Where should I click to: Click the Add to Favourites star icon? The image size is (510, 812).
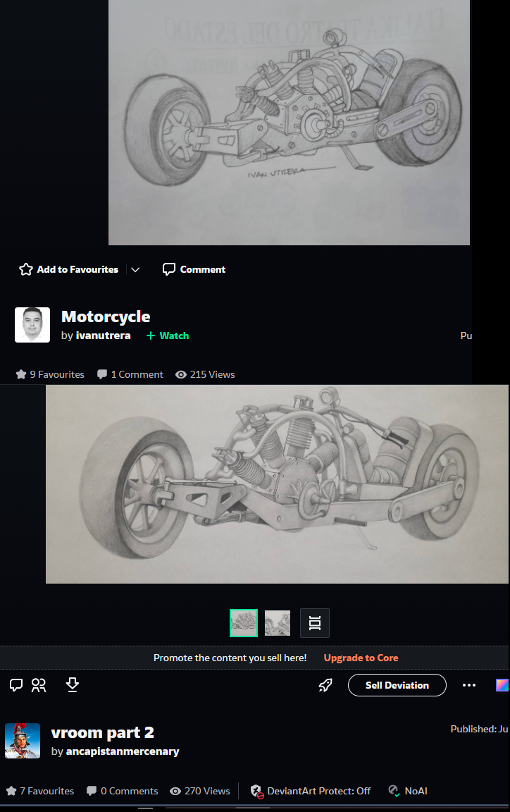[26, 269]
